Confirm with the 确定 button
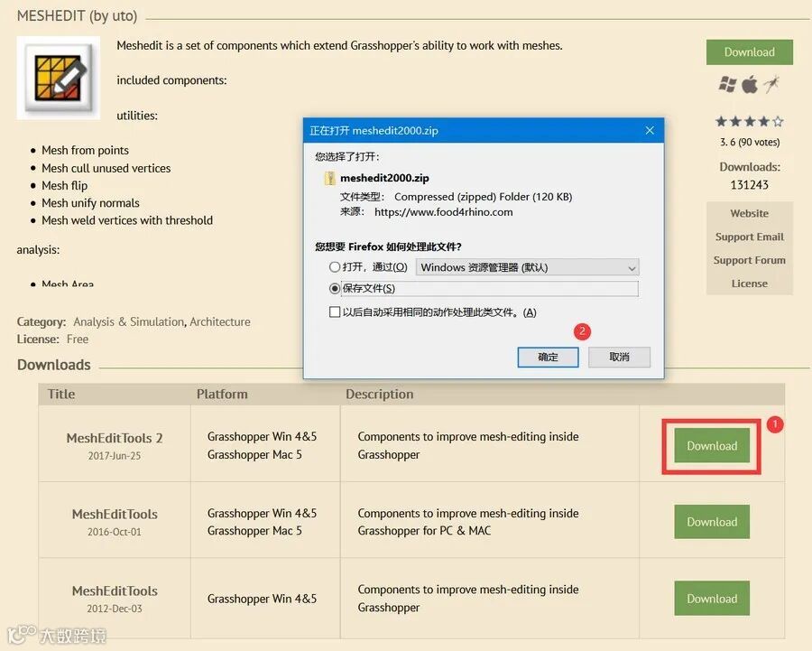The image size is (812, 651). pos(548,358)
